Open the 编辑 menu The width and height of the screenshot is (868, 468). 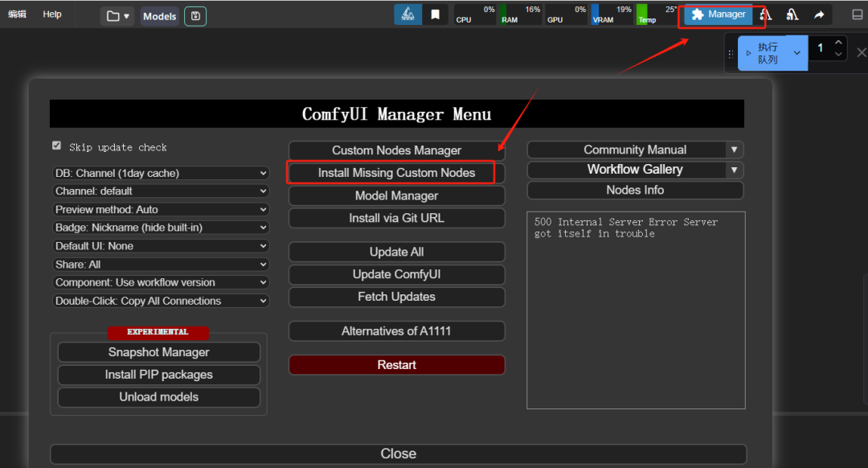pos(17,14)
